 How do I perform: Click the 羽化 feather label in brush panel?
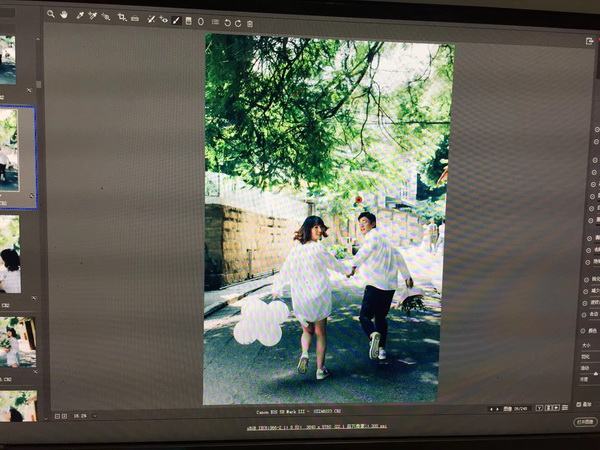[585, 357]
